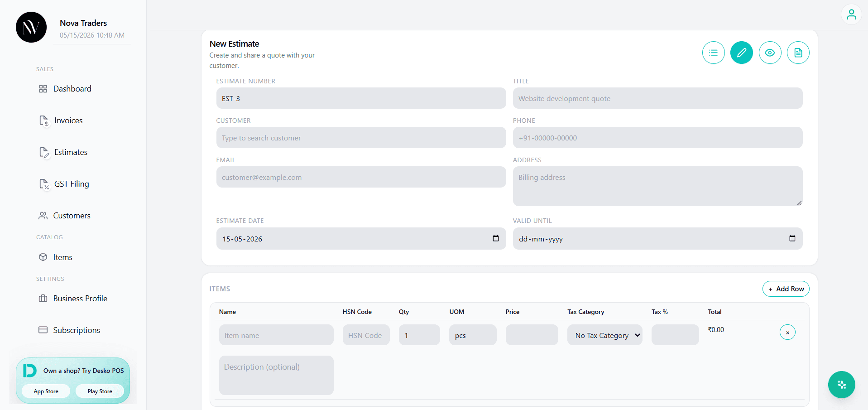Focus the Email input field
The width and height of the screenshot is (868, 410).
(361, 177)
